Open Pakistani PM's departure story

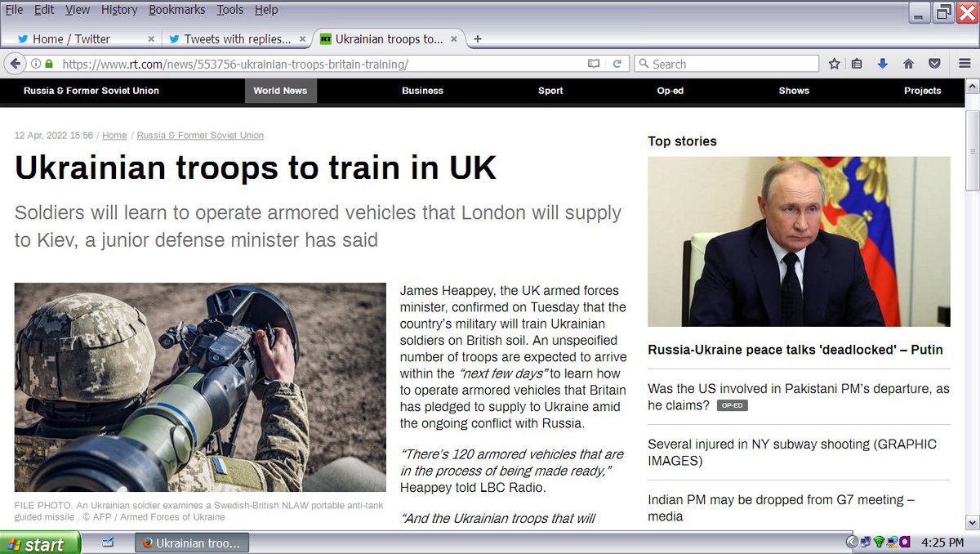(799, 397)
